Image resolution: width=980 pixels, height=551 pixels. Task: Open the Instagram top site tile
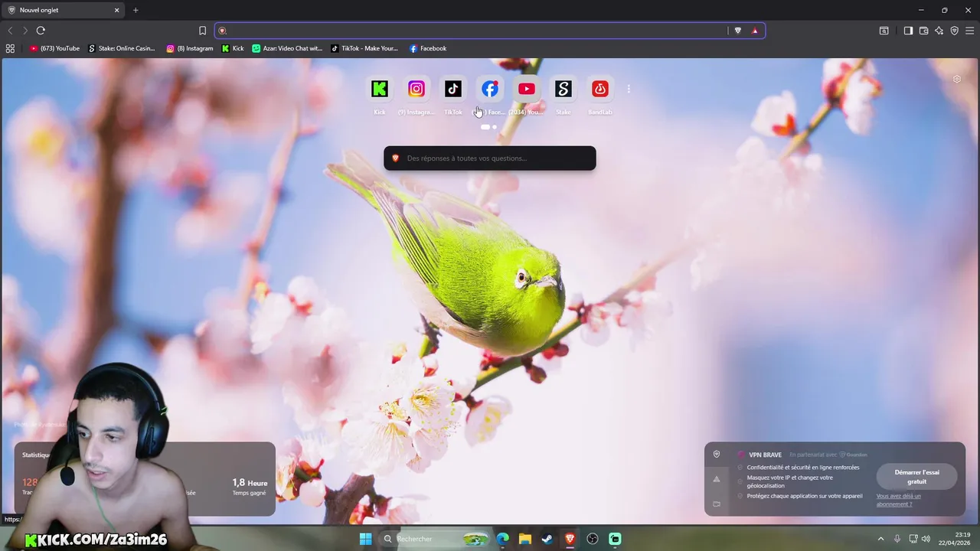click(x=416, y=90)
